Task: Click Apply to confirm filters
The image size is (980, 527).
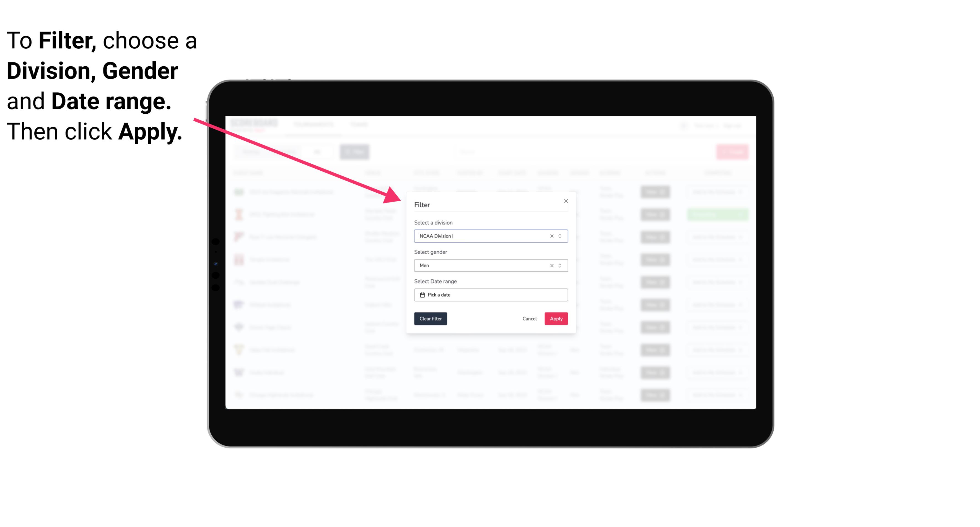Action: click(556, 319)
